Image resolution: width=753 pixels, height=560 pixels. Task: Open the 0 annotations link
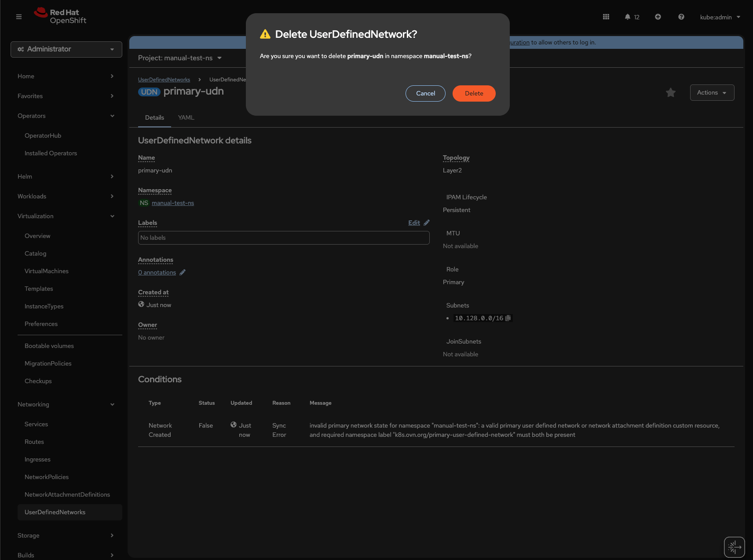[x=157, y=272]
